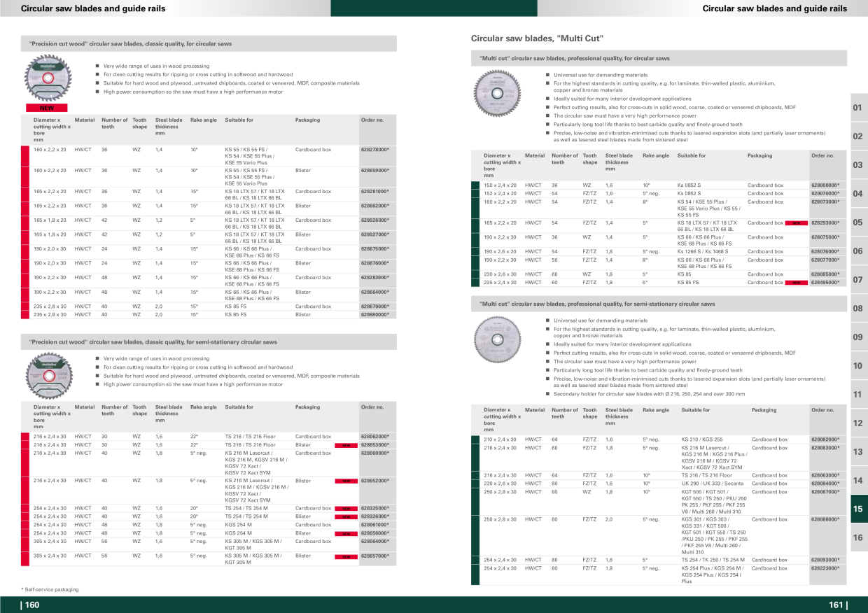
Task: Click order number 628073000
Action: 825,202
